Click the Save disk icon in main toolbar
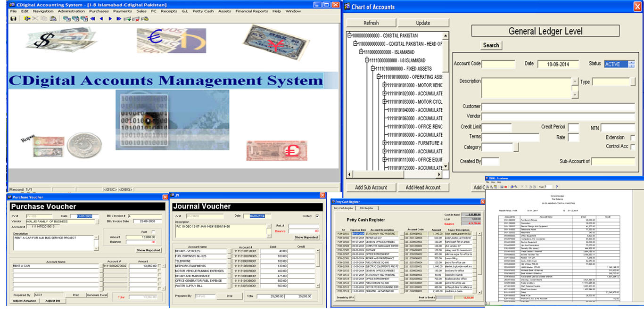 (13, 19)
